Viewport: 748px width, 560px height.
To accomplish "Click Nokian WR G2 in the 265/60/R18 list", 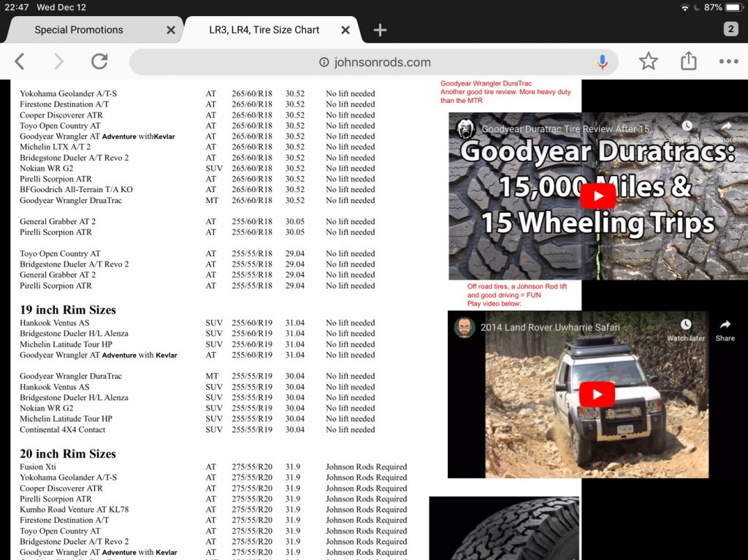I will 46,168.
